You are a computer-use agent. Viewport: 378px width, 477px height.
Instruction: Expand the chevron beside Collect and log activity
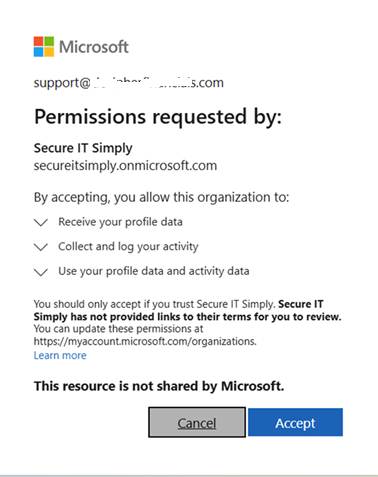click(41, 247)
